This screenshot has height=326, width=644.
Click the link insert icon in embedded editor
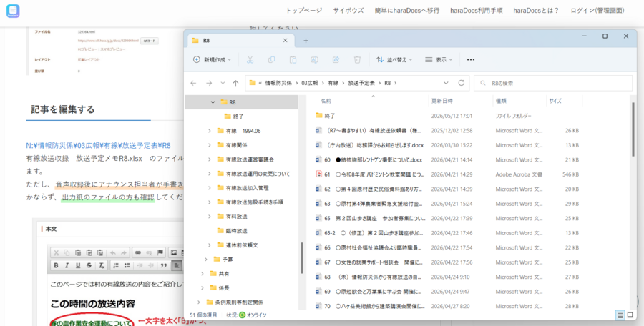tap(138, 252)
